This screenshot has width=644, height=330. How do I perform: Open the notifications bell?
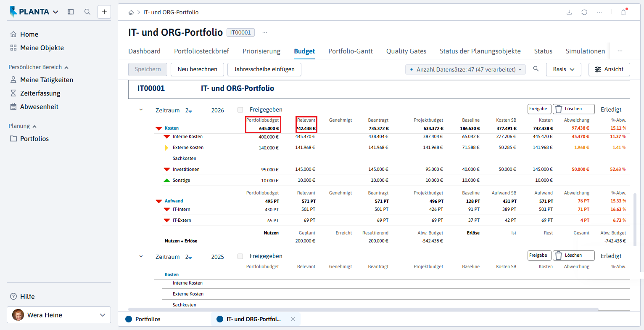coord(623,12)
